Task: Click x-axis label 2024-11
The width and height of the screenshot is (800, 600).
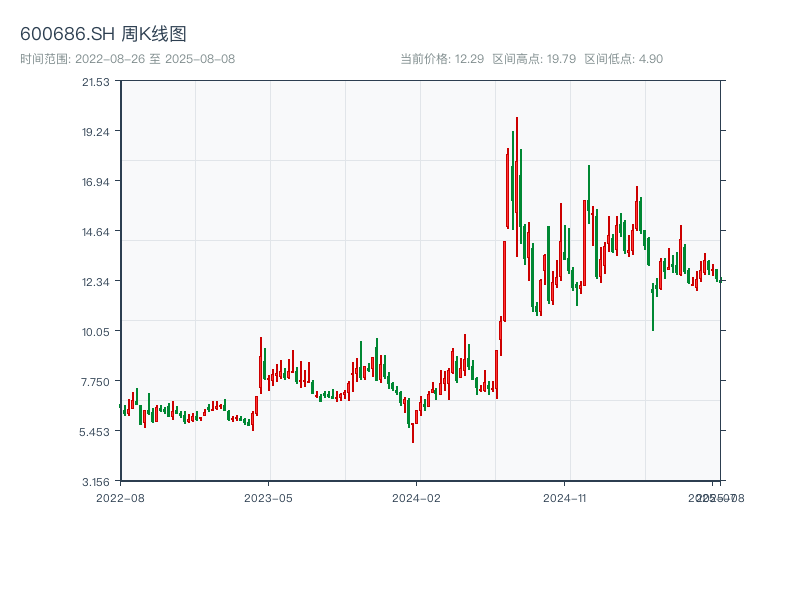Action: 564,498
